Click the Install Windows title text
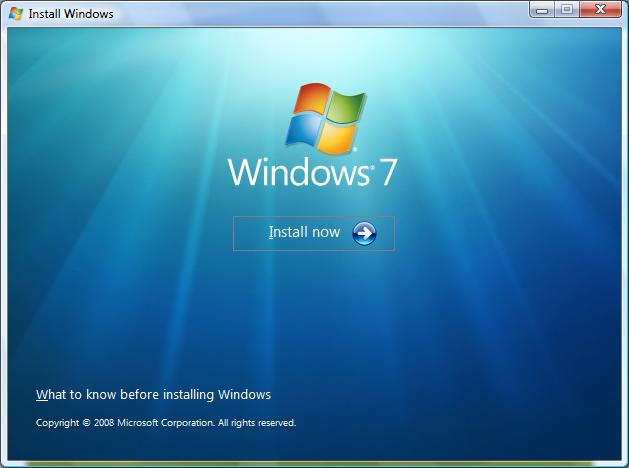629x468 pixels. tap(71, 14)
